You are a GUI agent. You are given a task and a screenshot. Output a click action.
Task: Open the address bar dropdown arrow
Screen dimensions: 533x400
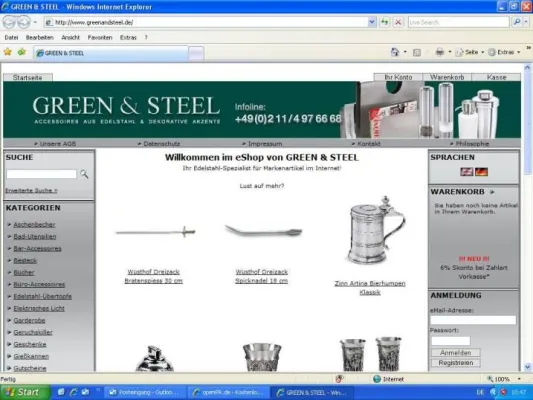pos(372,22)
